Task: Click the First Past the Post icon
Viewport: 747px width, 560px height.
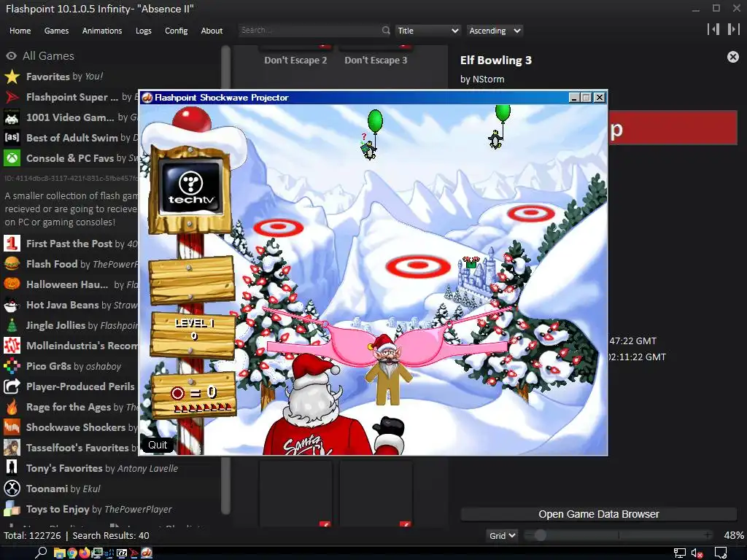Action: click(x=12, y=244)
